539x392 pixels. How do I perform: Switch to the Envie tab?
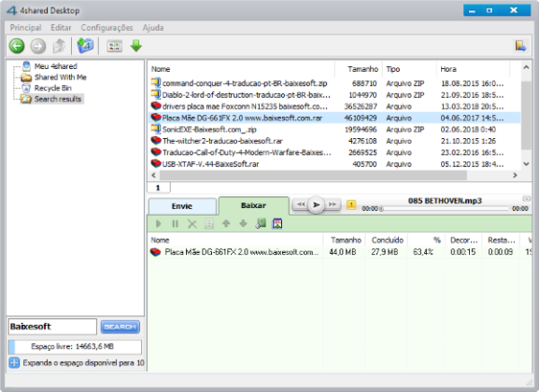point(182,206)
